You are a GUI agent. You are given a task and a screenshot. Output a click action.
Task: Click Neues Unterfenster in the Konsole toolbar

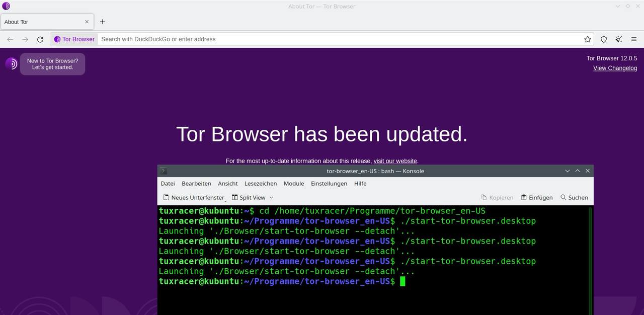point(194,198)
